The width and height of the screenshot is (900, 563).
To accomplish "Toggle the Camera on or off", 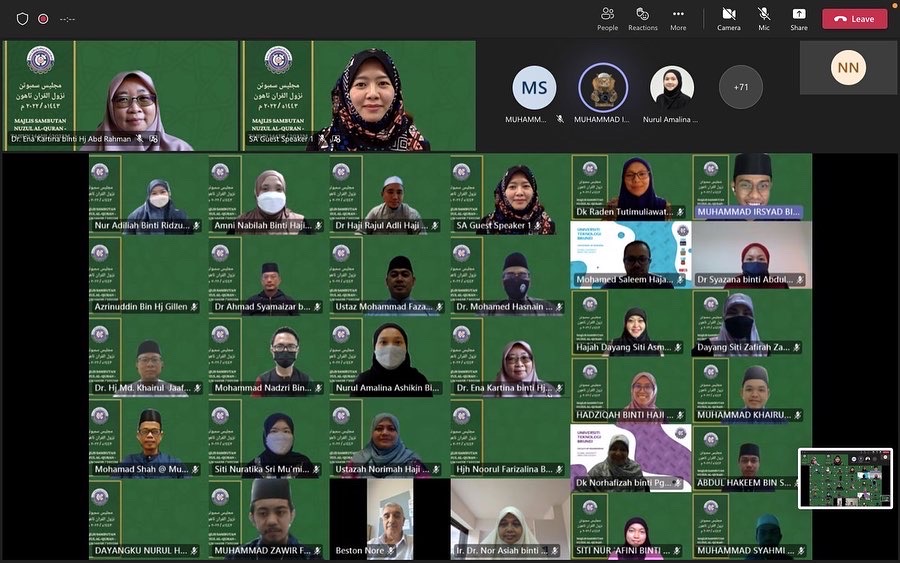I will (729, 18).
